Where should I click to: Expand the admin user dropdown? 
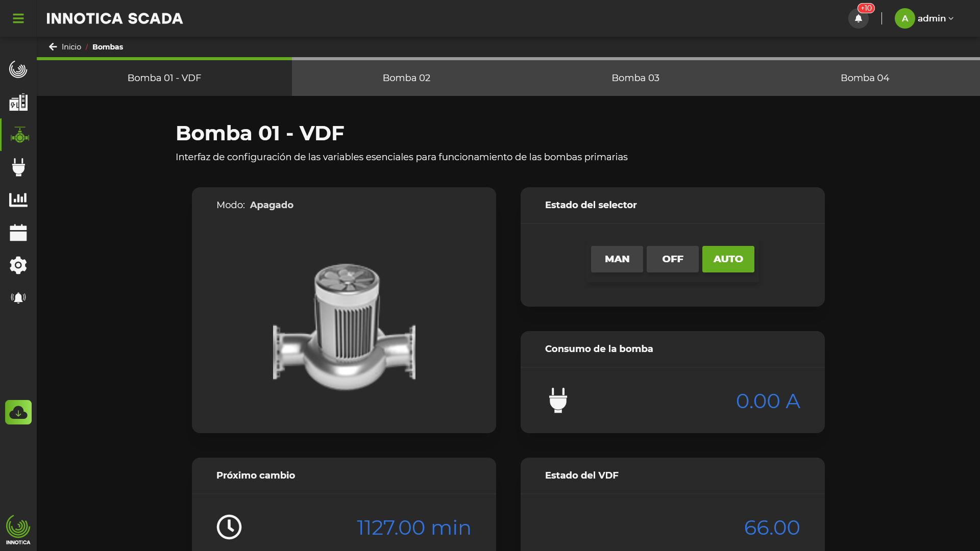[924, 18]
